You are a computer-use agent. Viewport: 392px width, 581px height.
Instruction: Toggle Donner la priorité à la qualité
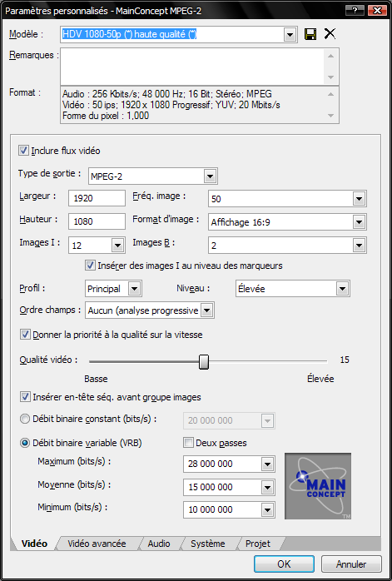point(25,335)
